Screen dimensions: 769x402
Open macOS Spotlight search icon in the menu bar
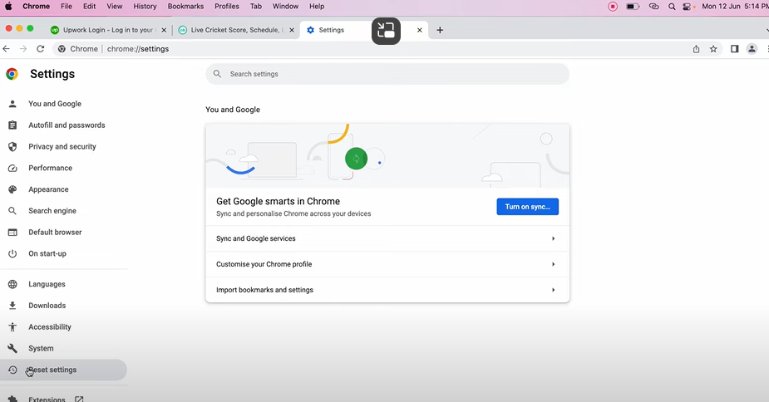click(672, 6)
